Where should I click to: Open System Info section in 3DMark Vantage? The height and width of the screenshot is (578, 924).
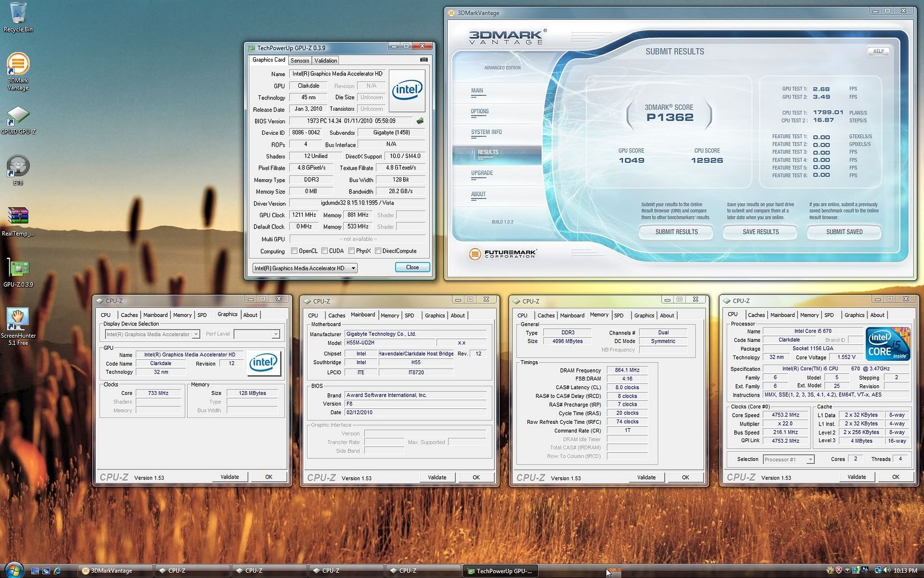486,132
